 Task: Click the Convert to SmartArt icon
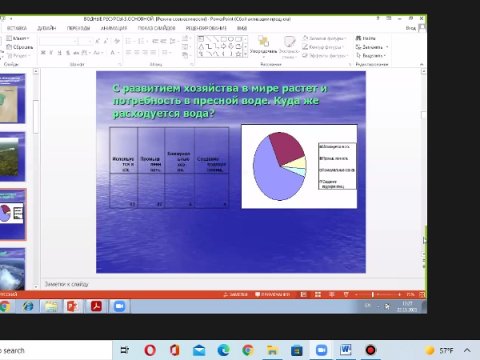pos(186,55)
